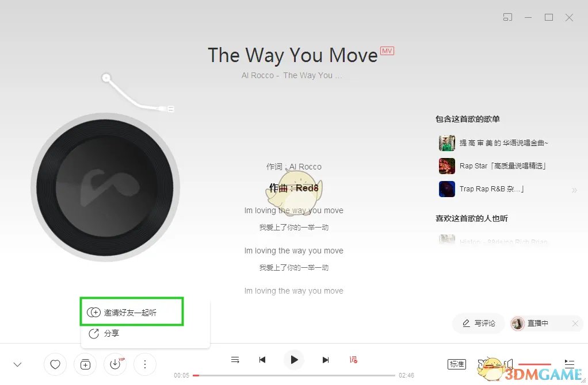The width and height of the screenshot is (588, 385).
Task: Expand more playlists with double-arrow chevron
Action: (574, 190)
